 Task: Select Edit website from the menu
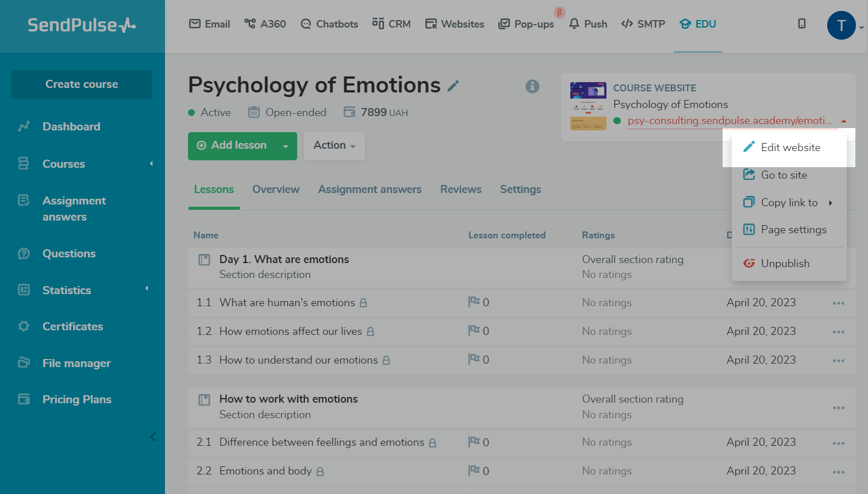tap(790, 147)
